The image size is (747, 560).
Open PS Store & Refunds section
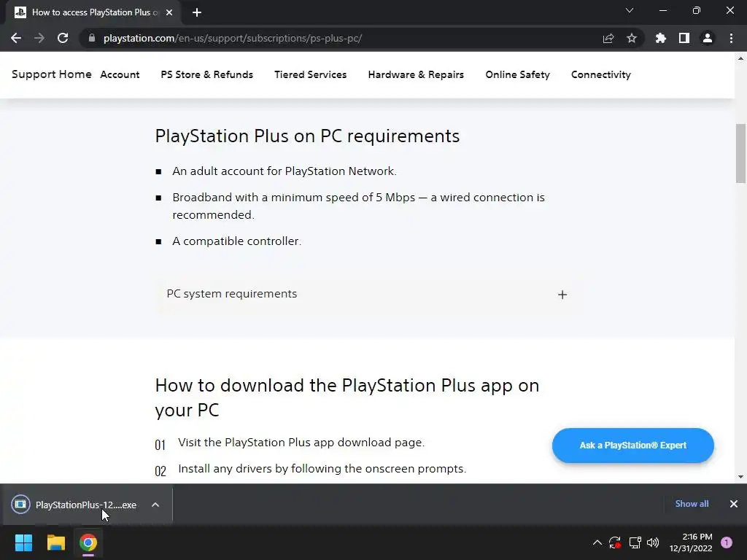[x=206, y=75]
